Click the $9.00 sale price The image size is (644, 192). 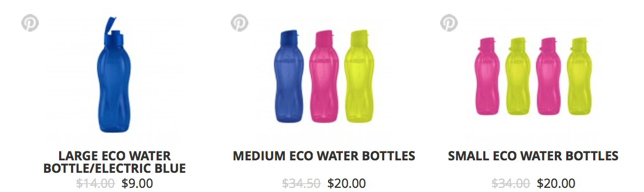(137, 183)
